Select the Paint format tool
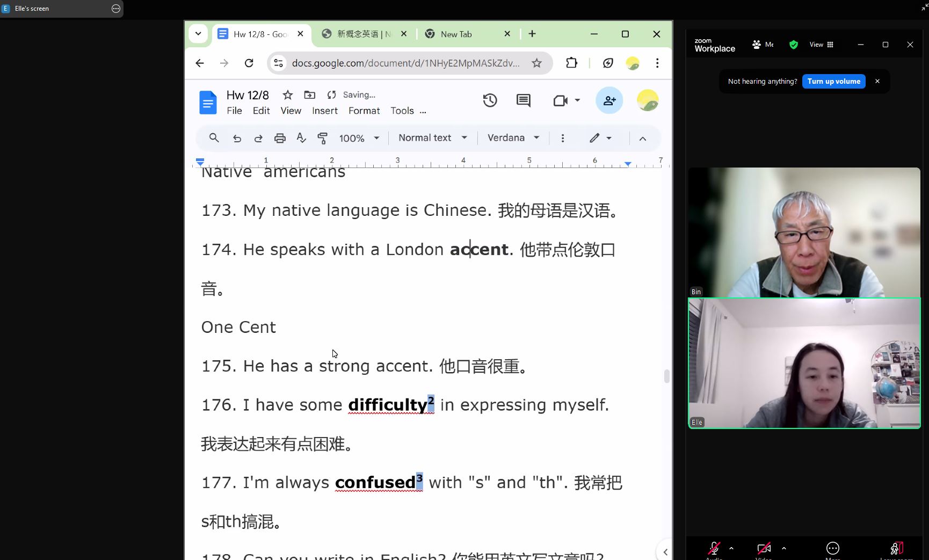Screen dimensions: 929x560 (323, 139)
